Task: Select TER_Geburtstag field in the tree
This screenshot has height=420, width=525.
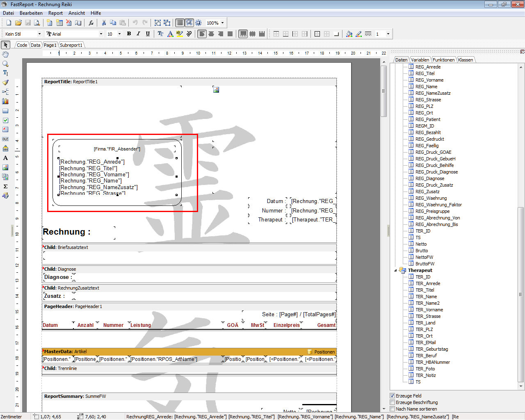Action: 432,349
